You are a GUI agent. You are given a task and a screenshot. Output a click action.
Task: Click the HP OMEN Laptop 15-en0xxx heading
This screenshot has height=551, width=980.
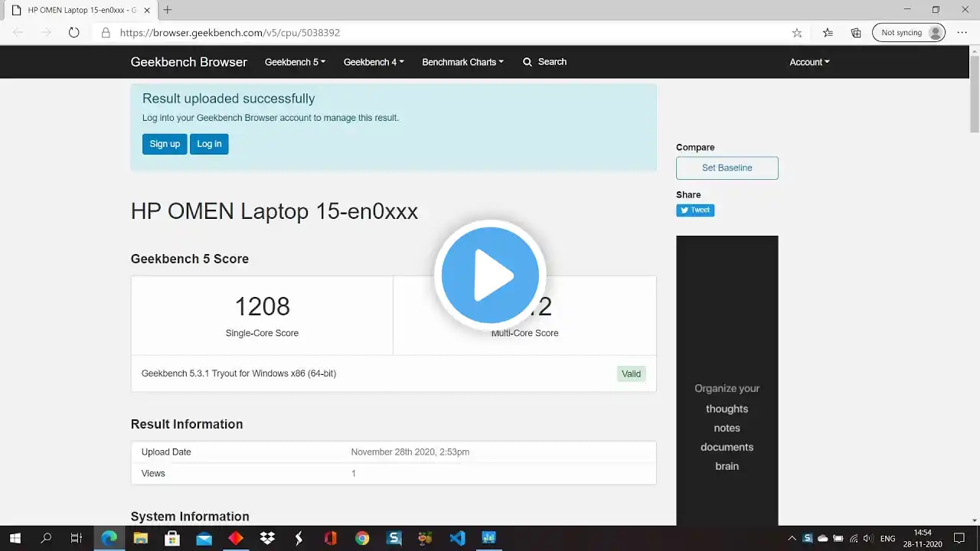tap(274, 211)
